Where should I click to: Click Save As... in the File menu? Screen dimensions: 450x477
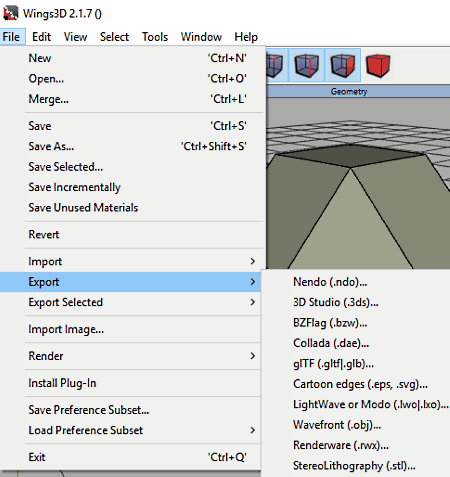(x=132, y=146)
